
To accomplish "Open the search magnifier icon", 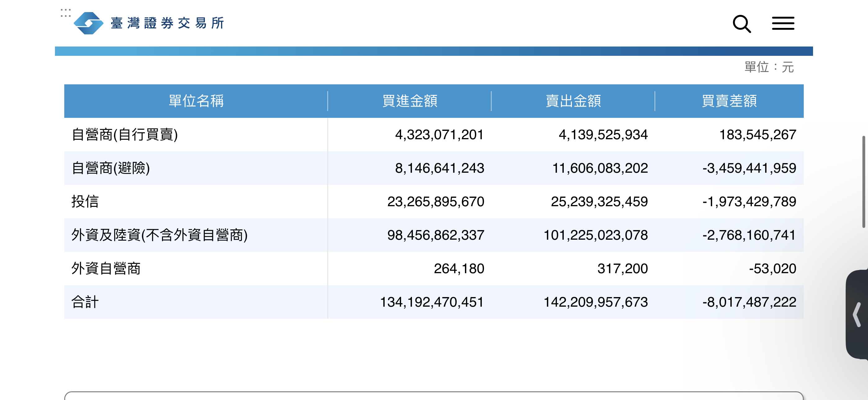I will click(742, 24).
